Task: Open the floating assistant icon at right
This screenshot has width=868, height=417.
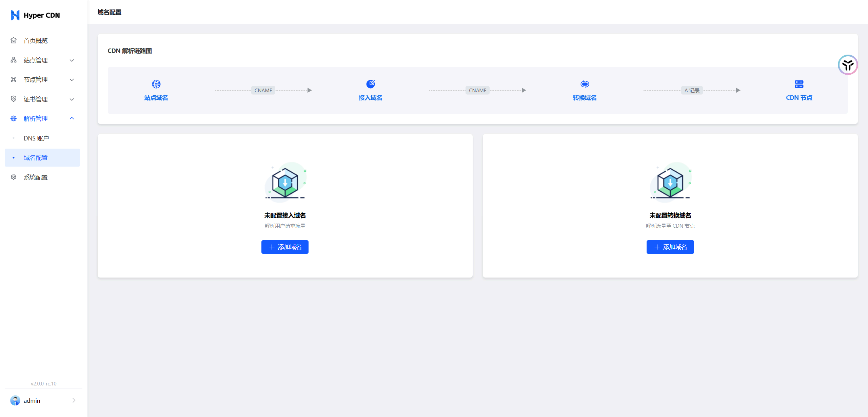Action: coord(848,65)
